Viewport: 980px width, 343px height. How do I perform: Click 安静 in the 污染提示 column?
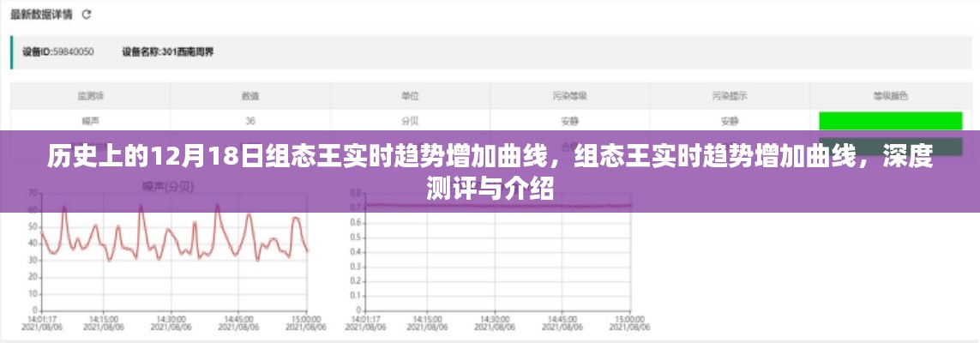[x=729, y=120]
